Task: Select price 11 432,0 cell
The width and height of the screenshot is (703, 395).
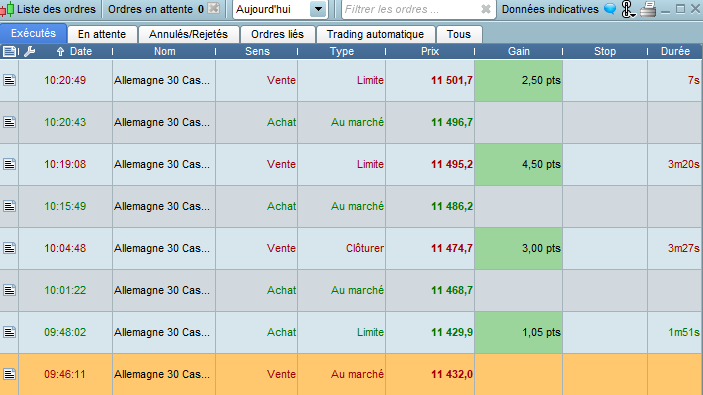Action: click(430, 374)
